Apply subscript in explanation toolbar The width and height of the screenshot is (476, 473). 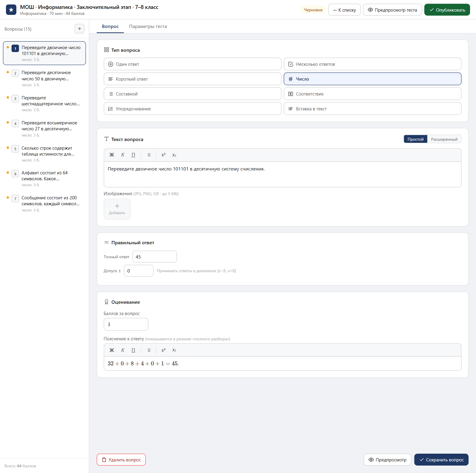point(174,350)
